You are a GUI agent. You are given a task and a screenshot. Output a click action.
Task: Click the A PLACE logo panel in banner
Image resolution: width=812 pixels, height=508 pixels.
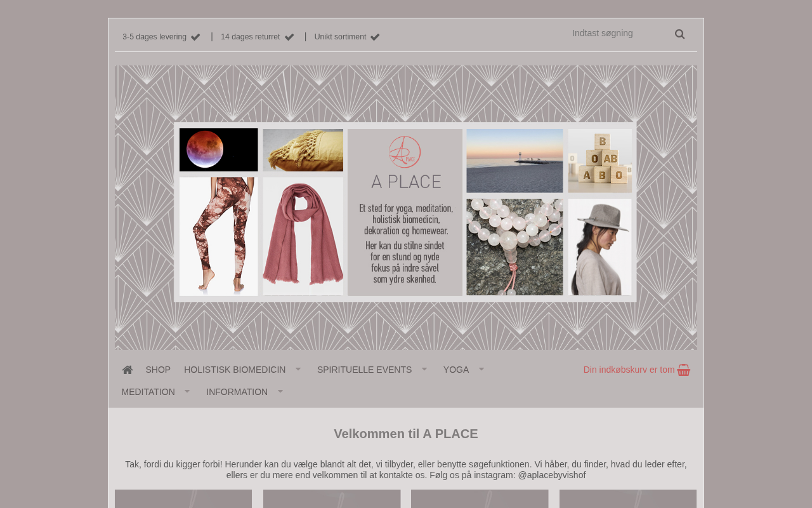405,212
